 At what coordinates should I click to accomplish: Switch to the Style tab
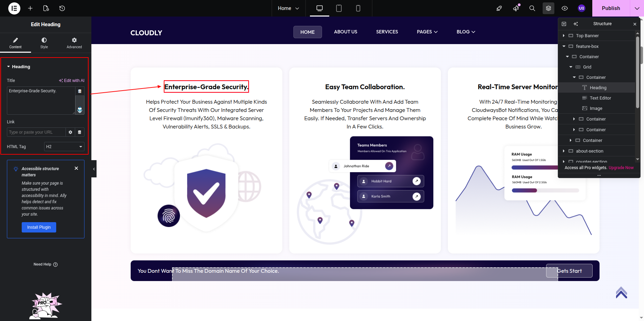pyautogui.click(x=44, y=43)
